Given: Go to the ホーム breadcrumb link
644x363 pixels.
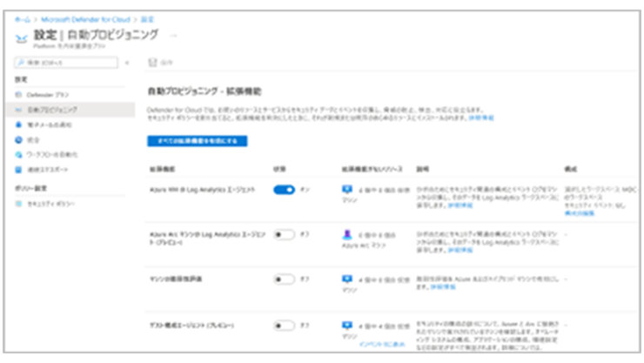Looking at the screenshot, I should (23, 19).
